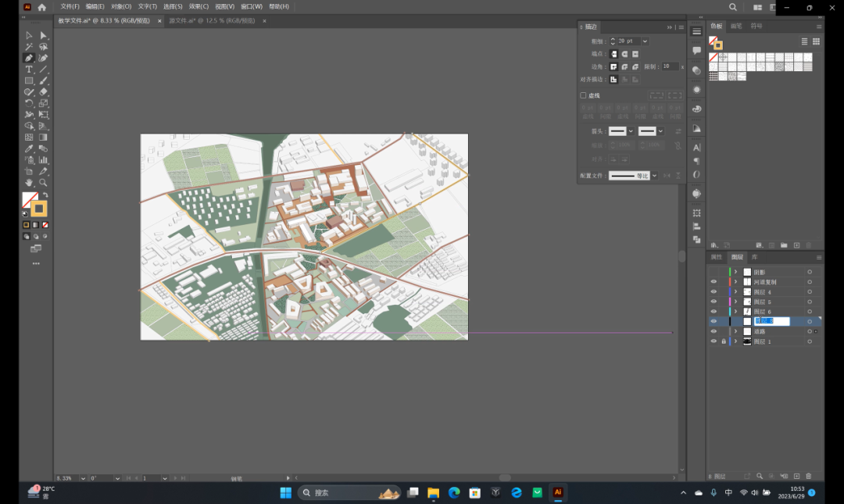The width and height of the screenshot is (844, 504).
Task: Select the Rotate tool
Action: (29, 103)
